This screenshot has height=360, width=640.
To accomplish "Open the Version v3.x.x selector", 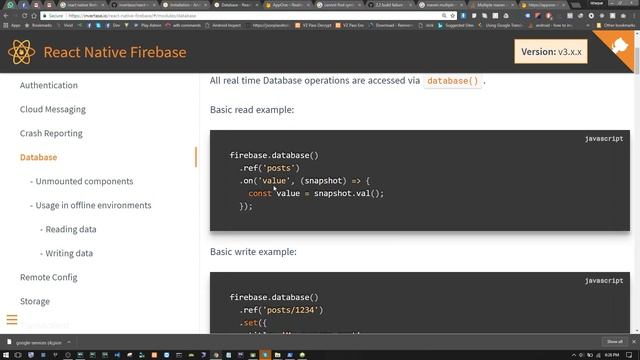I will (x=551, y=51).
